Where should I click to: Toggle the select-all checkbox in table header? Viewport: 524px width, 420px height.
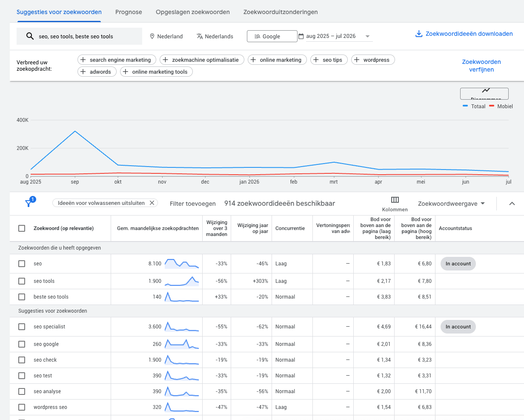pyautogui.click(x=22, y=228)
